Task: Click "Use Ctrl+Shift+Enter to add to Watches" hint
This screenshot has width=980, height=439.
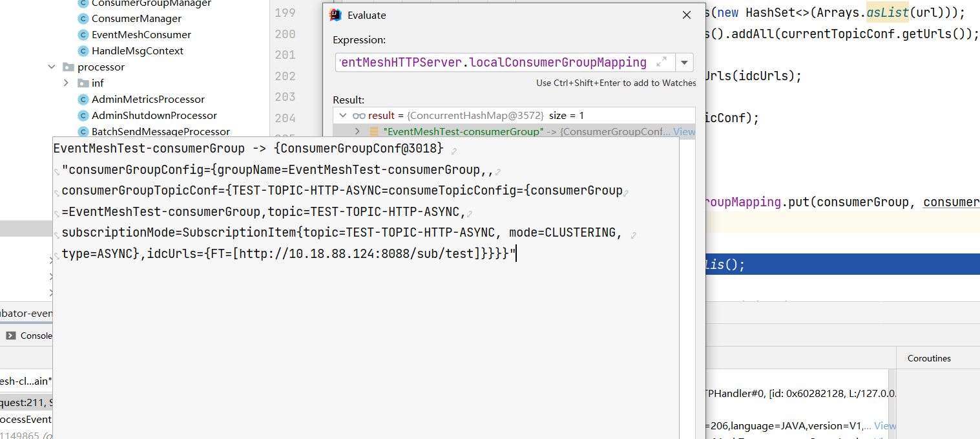Action: coord(616,83)
